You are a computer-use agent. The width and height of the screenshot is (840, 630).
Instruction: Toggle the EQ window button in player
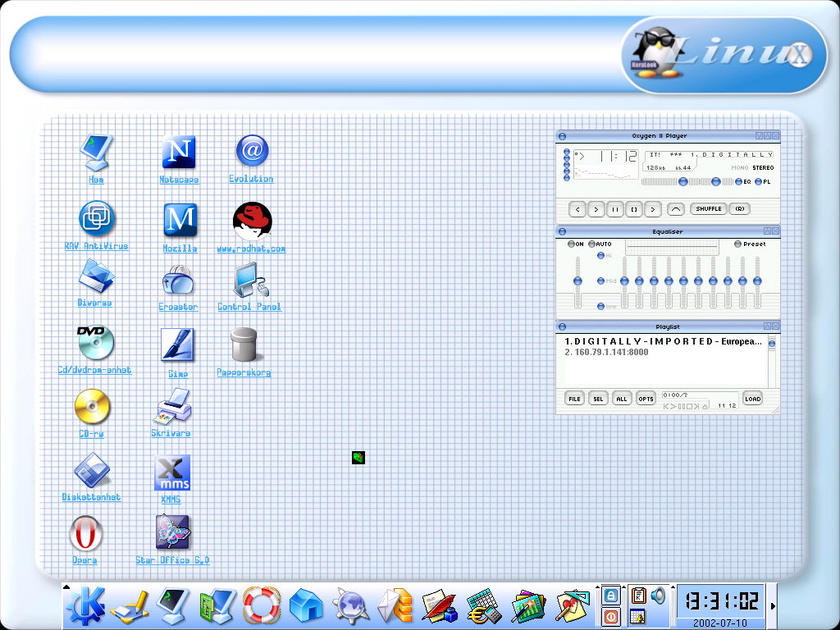coord(743,181)
